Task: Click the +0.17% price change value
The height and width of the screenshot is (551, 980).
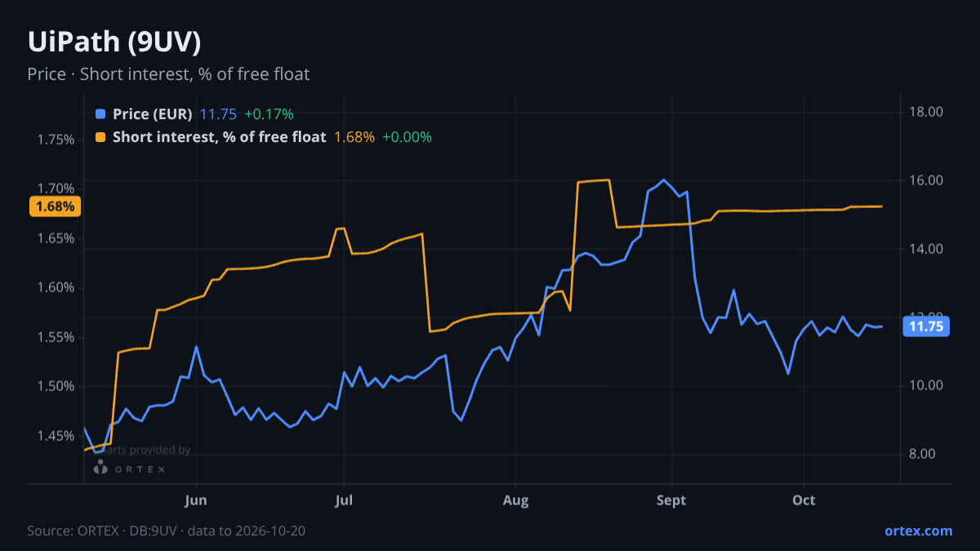Action: pos(269,114)
